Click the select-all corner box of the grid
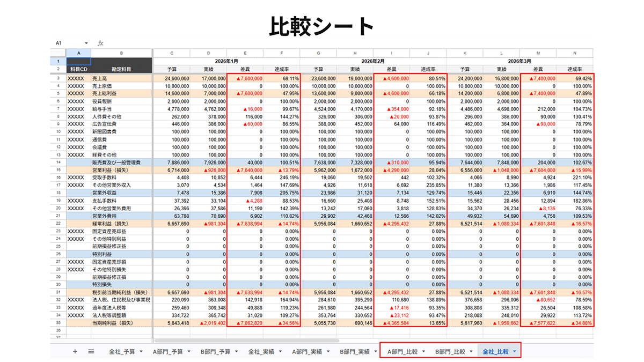The image size is (644, 362). (x=58, y=53)
